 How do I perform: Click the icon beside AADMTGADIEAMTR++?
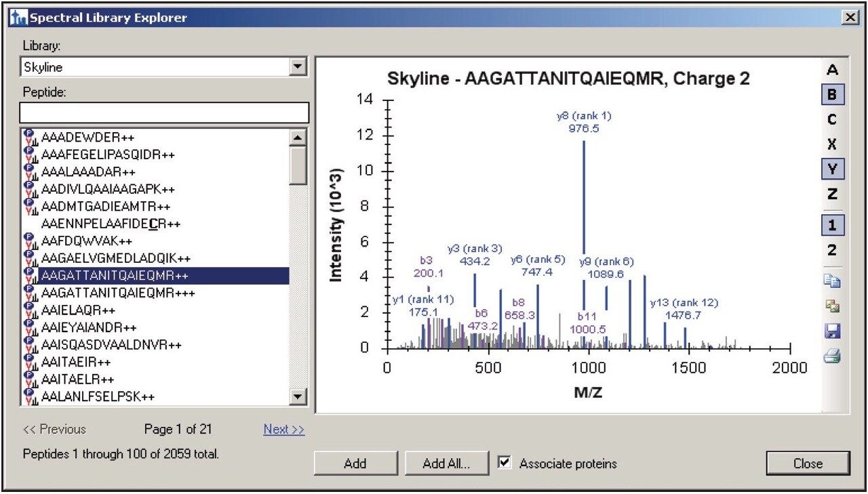point(31,205)
